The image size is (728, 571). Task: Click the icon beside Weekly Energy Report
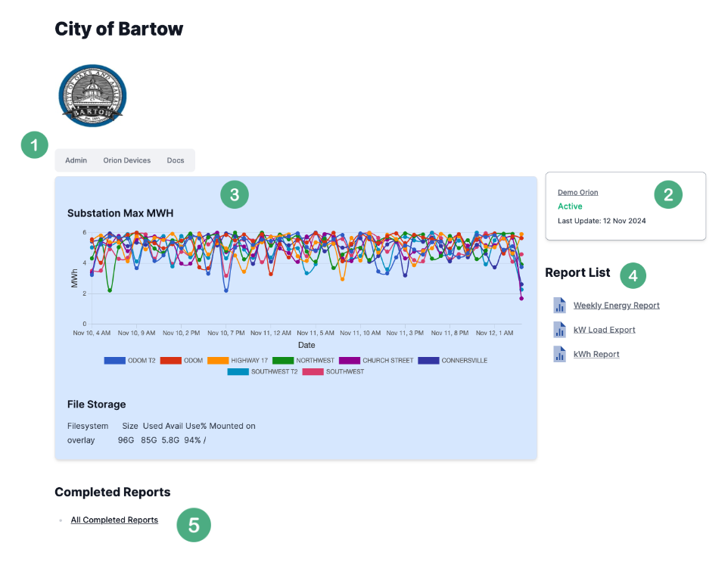point(559,306)
